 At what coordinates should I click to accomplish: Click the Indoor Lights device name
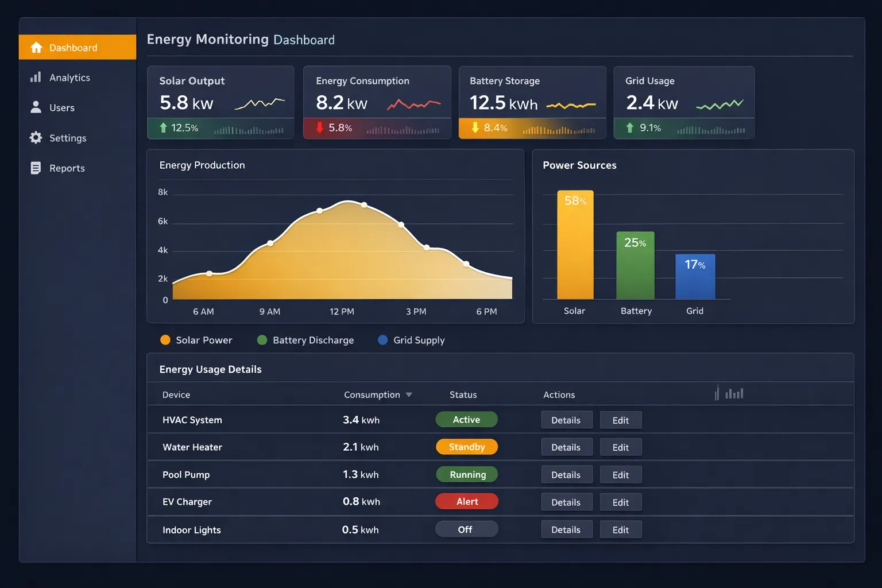pyautogui.click(x=192, y=530)
